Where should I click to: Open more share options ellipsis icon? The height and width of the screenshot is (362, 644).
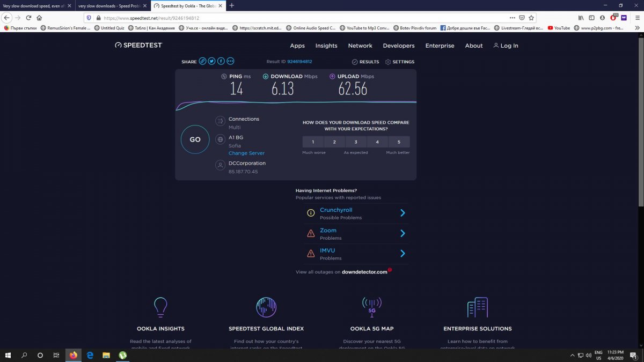(230, 61)
